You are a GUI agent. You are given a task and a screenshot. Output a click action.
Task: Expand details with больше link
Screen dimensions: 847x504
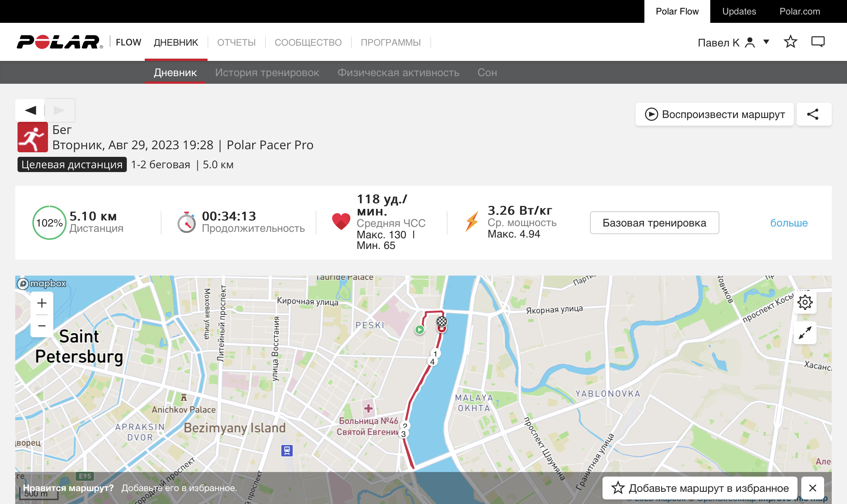coord(789,223)
